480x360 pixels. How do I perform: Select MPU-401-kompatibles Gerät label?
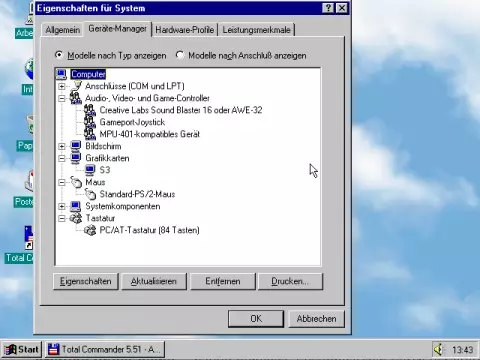[150, 134]
